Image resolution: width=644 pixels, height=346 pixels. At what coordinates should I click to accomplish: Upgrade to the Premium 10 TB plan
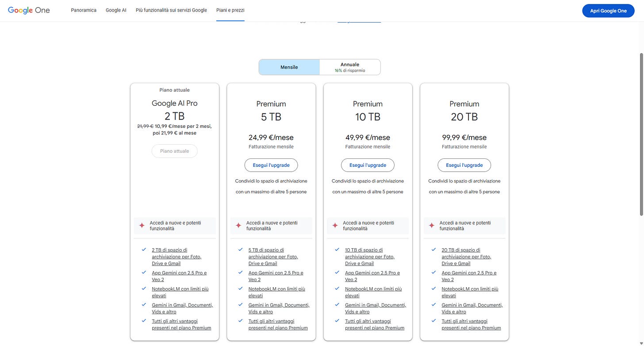[x=368, y=165]
